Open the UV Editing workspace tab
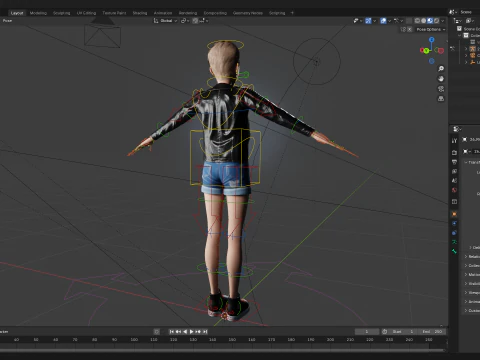480x360 pixels. [x=86, y=13]
